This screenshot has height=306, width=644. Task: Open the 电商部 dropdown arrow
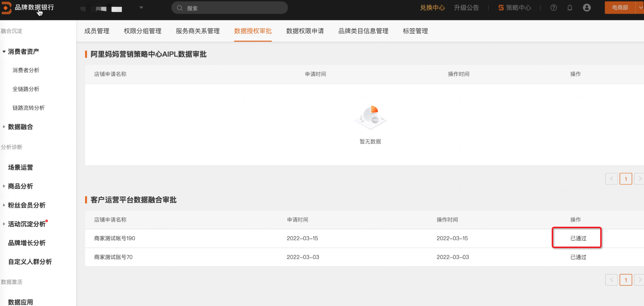[640, 7]
